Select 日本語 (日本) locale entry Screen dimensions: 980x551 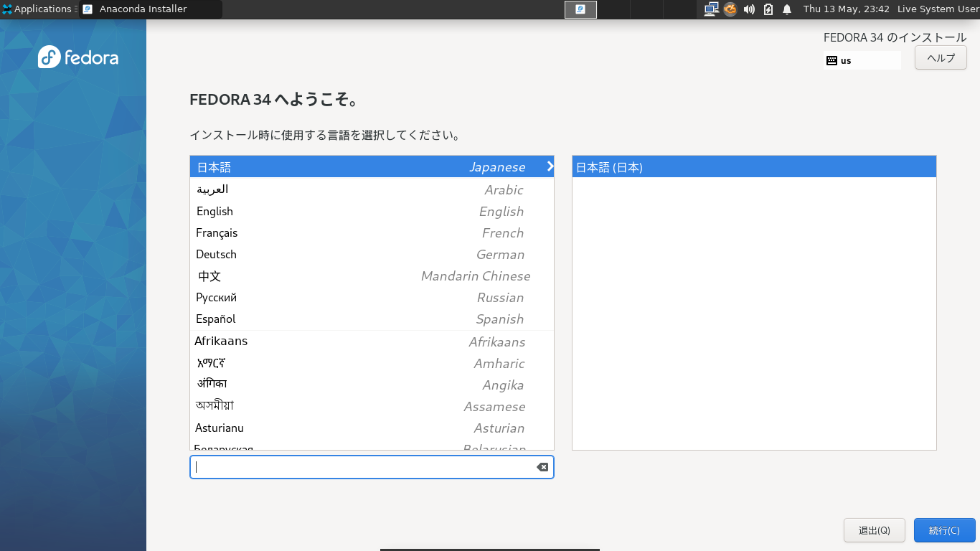pyautogui.click(x=754, y=167)
